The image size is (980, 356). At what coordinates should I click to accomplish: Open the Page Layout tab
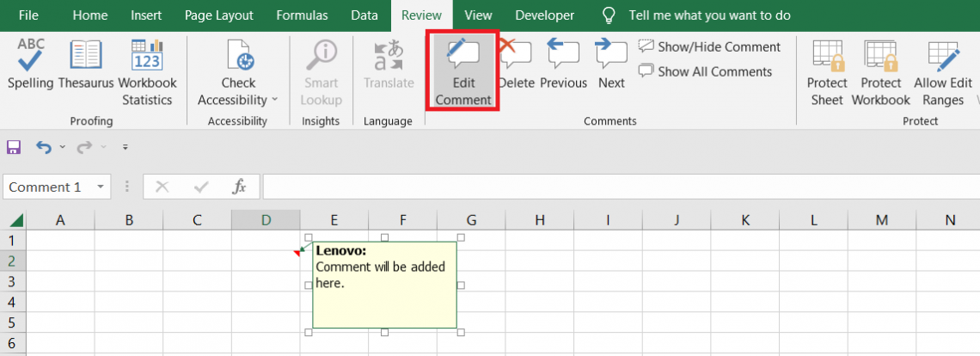219,15
